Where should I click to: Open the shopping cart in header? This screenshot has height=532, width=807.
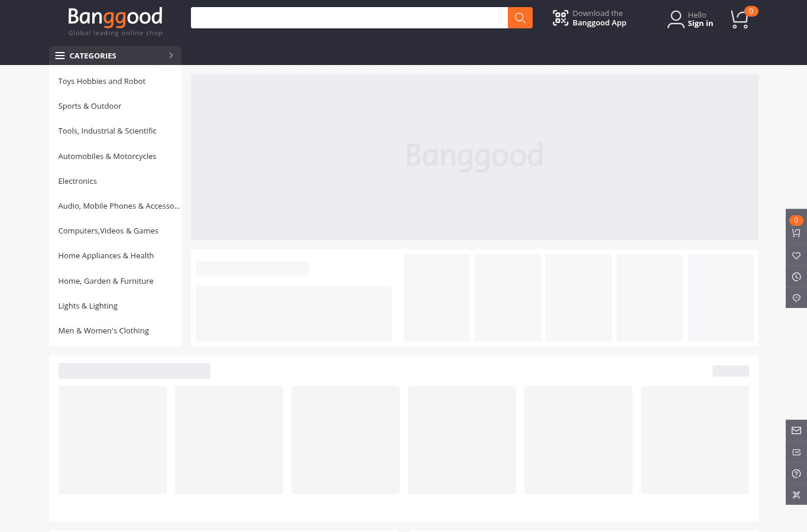pos(740,19)
